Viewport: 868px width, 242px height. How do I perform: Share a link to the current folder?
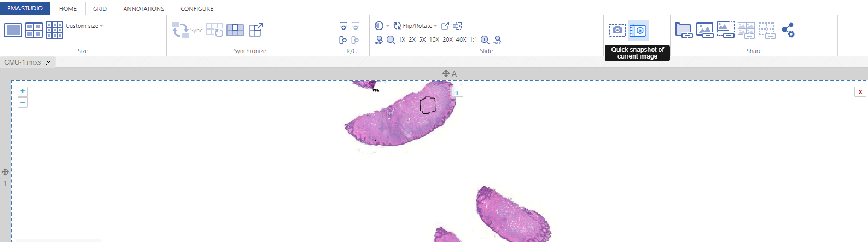click(x=684, y=30)
